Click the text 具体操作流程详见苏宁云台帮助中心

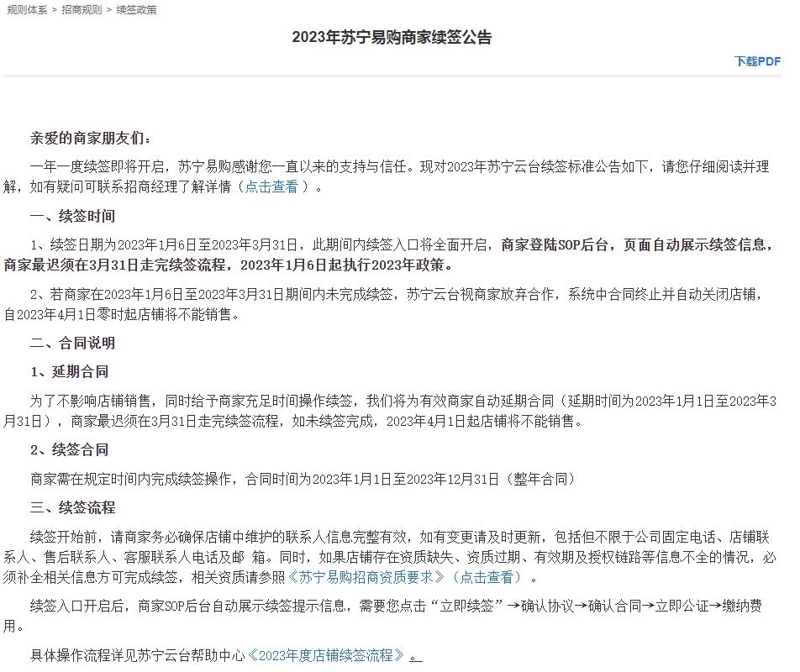coord(138,655)
